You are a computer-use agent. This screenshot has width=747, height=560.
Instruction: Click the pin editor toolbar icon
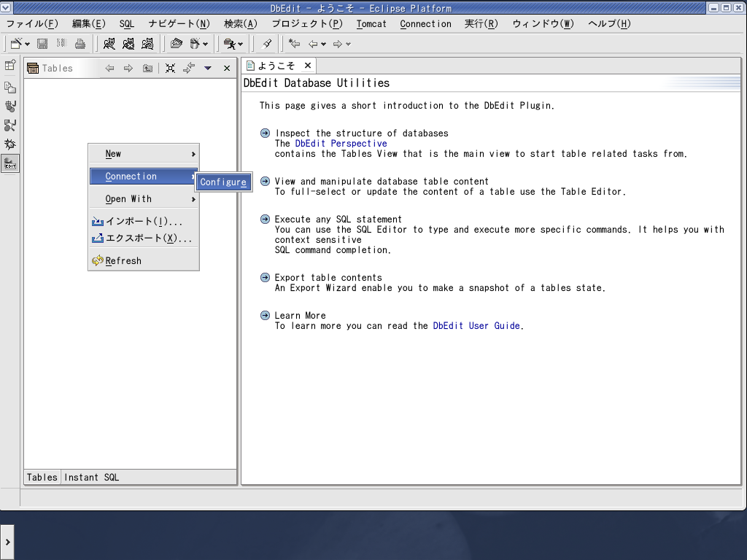pos(267,44)
